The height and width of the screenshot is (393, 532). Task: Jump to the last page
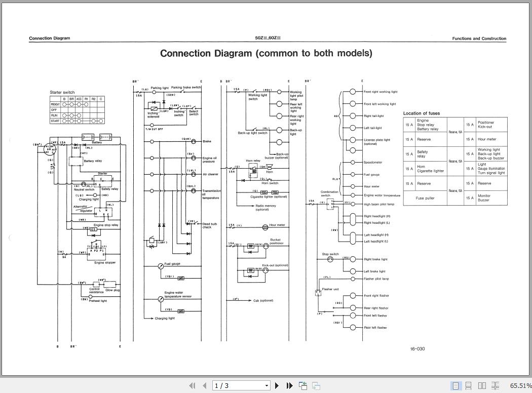tap(289, 385)
